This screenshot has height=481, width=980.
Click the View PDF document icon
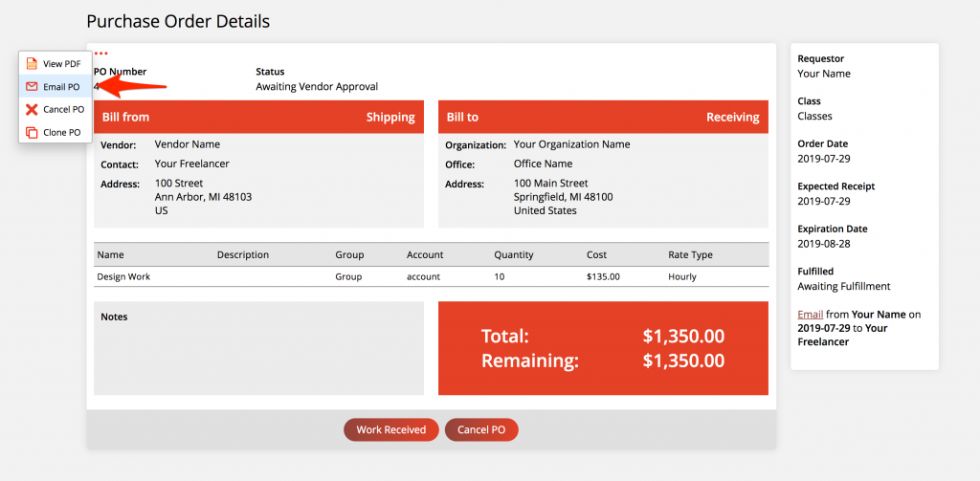(32, 64)
